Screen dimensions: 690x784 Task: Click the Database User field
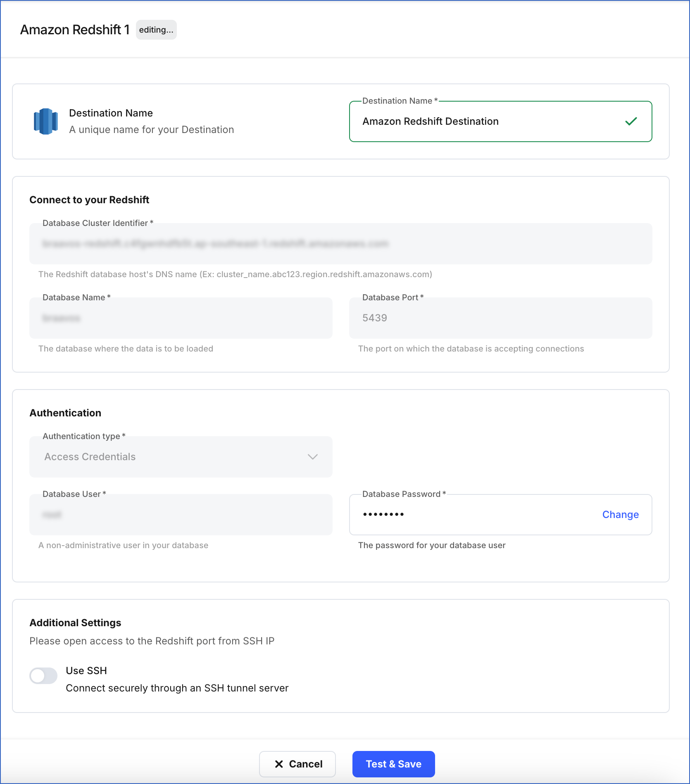[x=181, y=515]
